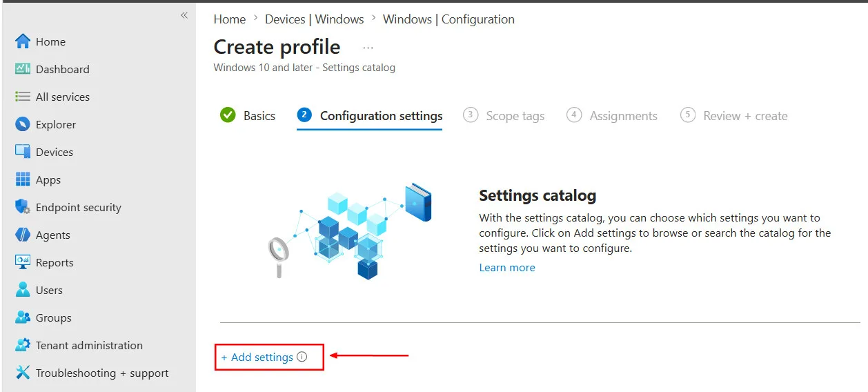Select the Scope tags tab
The image size is (868, 392).
click(504, 116)
